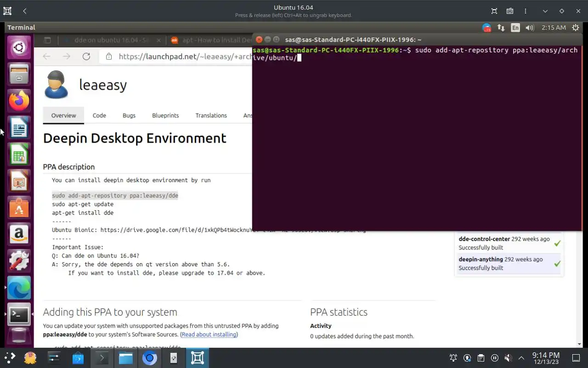Open Konsole terminal from host taskbar
588x368 pixels.
pyautogui.click(x=102, y=358)
